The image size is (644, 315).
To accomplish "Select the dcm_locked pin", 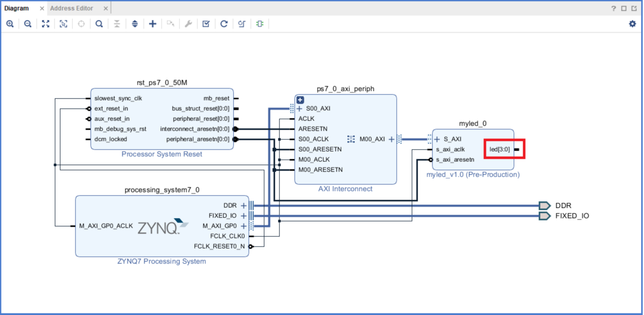I will pos(111,139).
